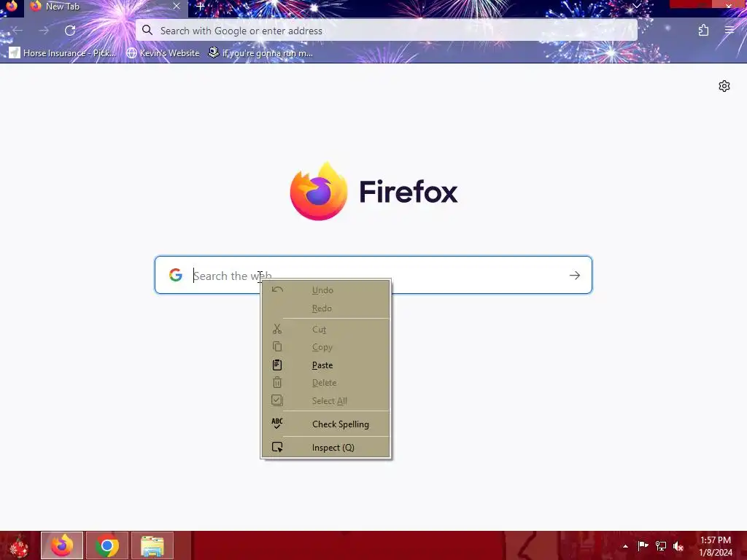Open the list all tabs chevron
The image size is (747, 560).
(636, 6)
